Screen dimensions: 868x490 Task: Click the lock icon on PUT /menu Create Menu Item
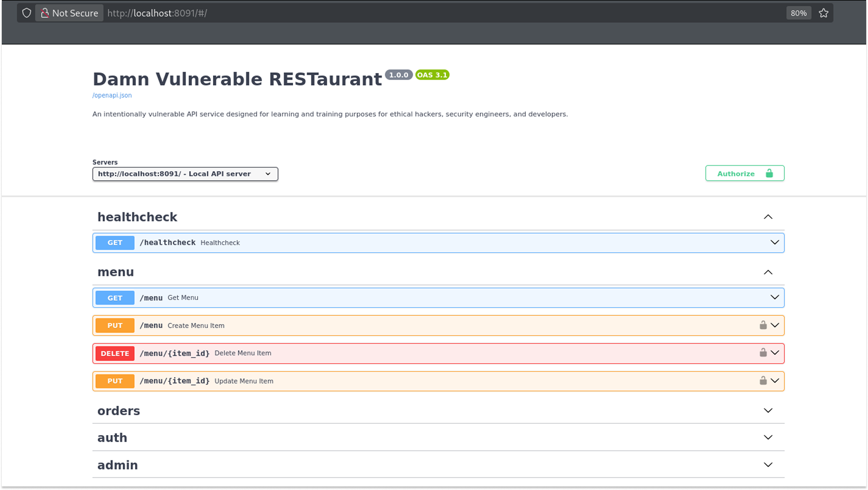[763, 325]
